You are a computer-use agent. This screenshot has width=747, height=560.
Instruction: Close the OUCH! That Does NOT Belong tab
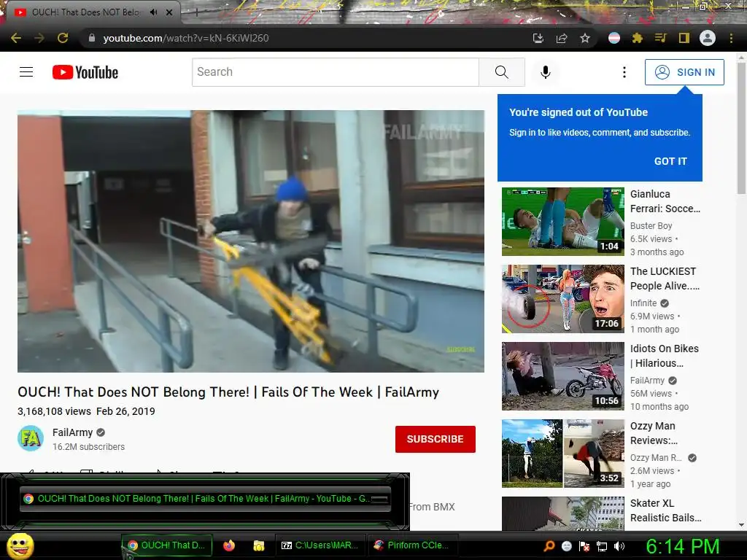point(169,12)
